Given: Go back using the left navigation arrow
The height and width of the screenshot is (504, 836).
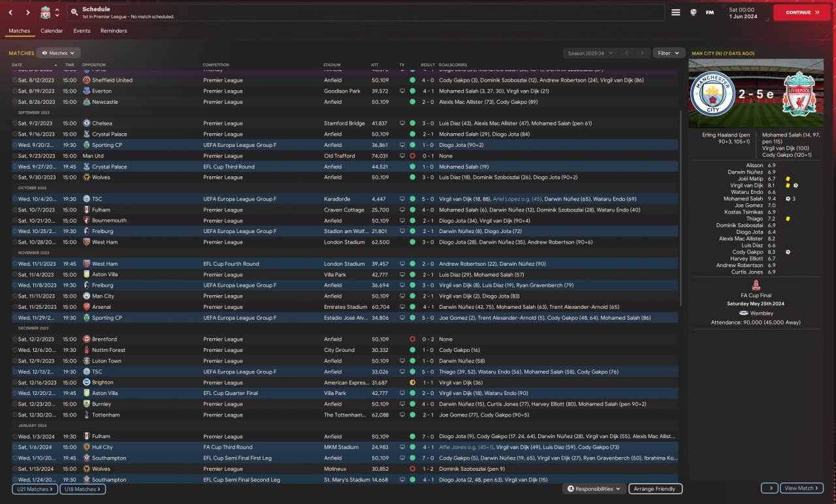Looking at the screenshot, I should 11,12.
